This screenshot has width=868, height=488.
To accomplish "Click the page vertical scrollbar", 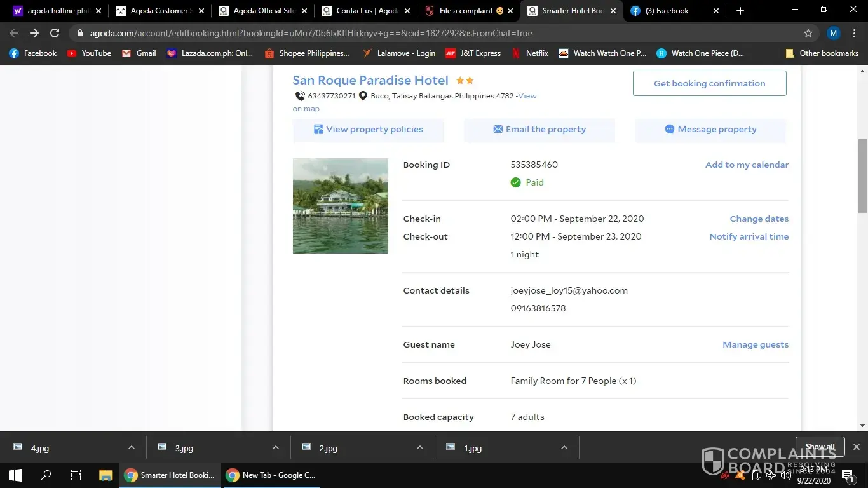I will [x=862, y=175].
